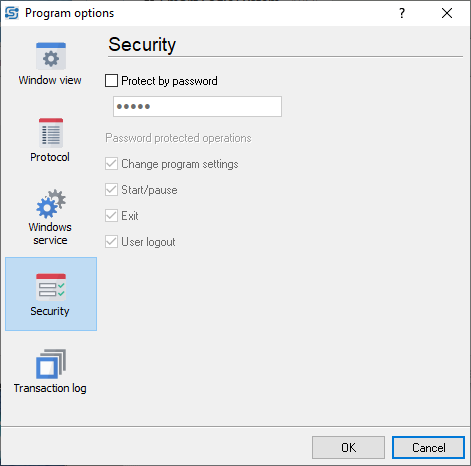Open Windows service gears icon

51,204
